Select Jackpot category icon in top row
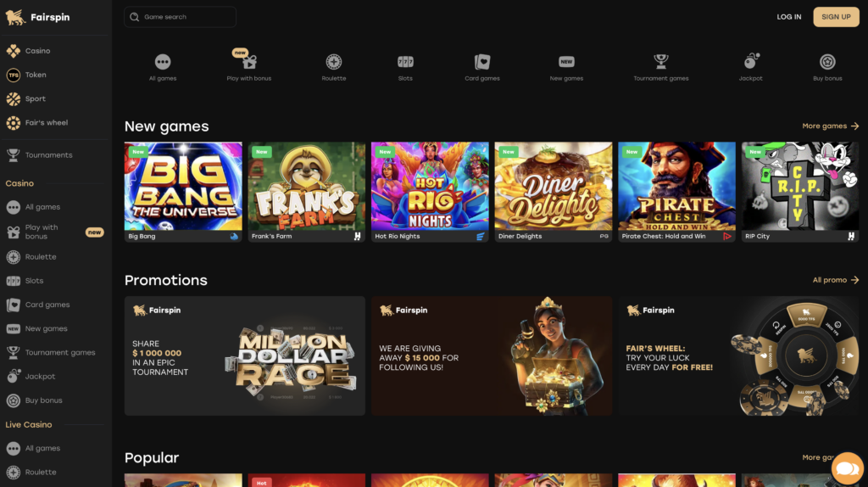Viewport: 868px width, 487px height. (751, 68)
